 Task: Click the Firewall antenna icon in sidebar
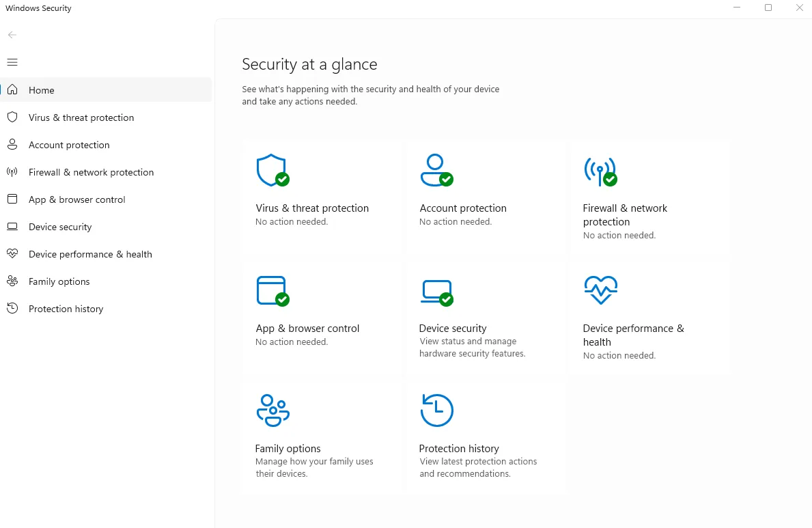(12, 172)
